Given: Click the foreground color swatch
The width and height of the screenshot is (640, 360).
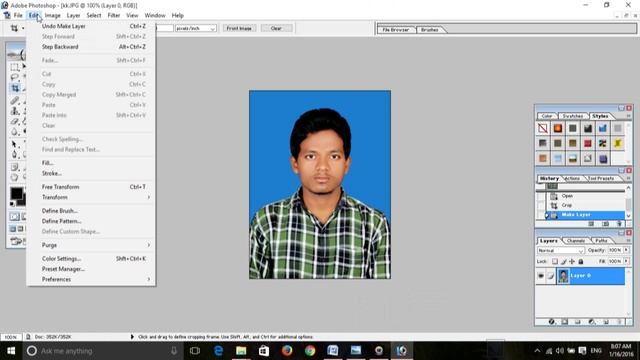Looking at the screenshot, I should (x=16, y=193).
